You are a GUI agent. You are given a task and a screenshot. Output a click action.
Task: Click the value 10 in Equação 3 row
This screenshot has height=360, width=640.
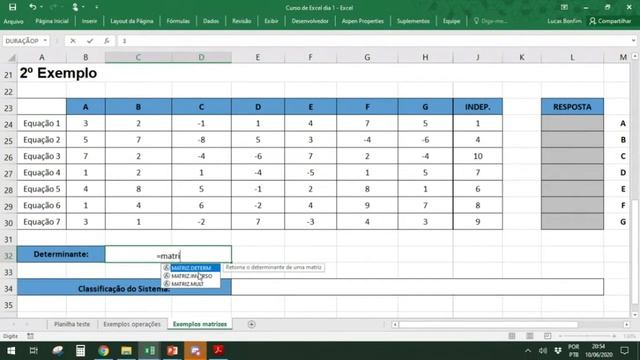pos(478,156)
